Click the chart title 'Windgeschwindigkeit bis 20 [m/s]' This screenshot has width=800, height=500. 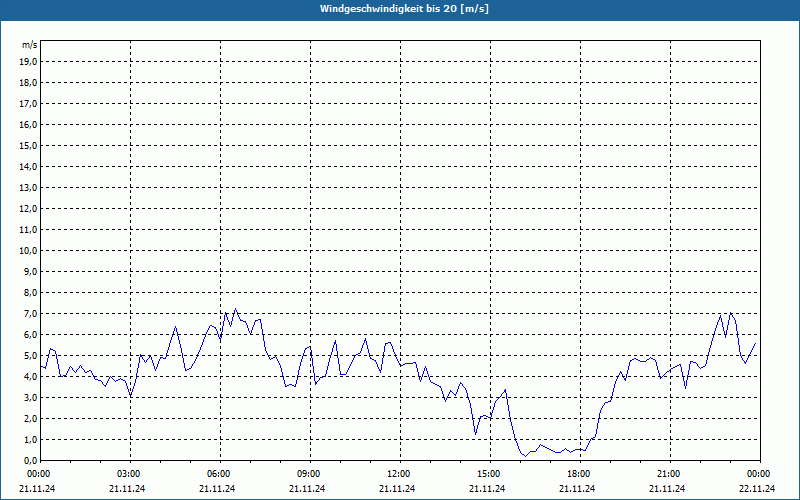(x=404, y=9)
